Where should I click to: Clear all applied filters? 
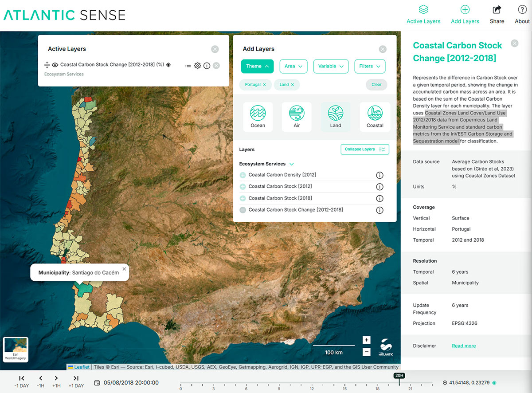tap(376, 84)
